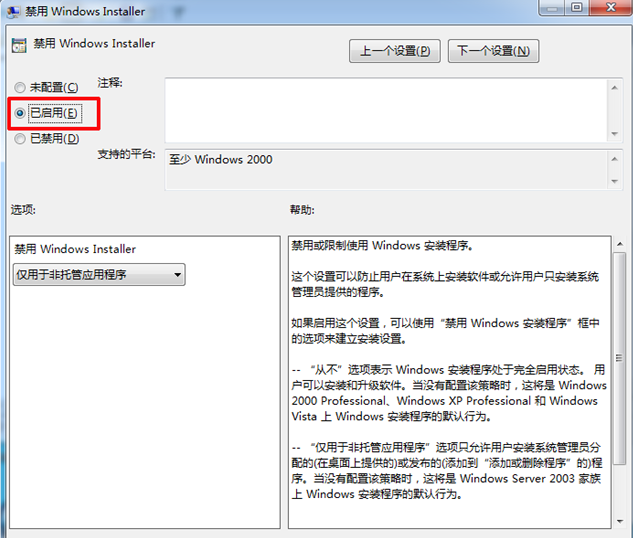Viewport: 633px width, 538px height.
Task: Select the 未配置(C) radio option
Action: [20, 88]
